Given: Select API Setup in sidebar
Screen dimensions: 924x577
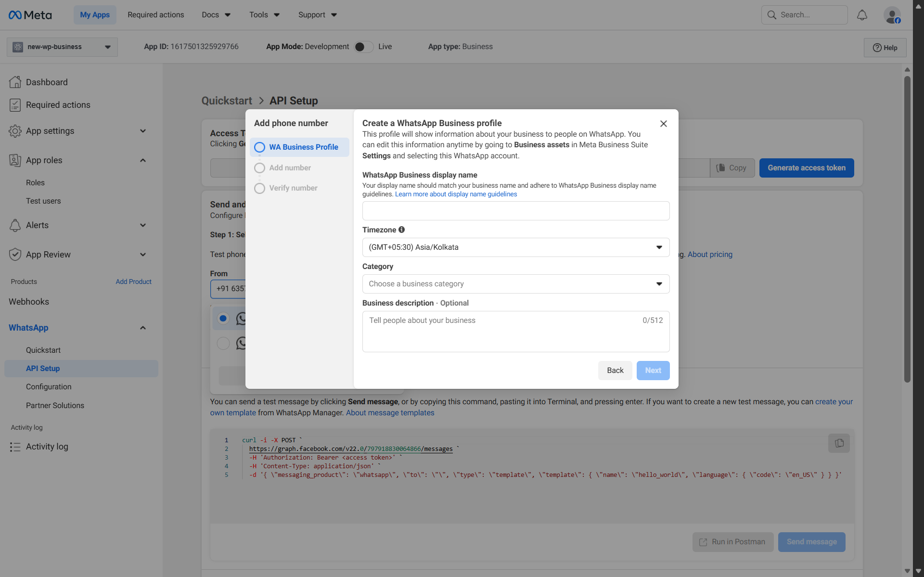Looking at the screenshot, I should coord(81,369).
